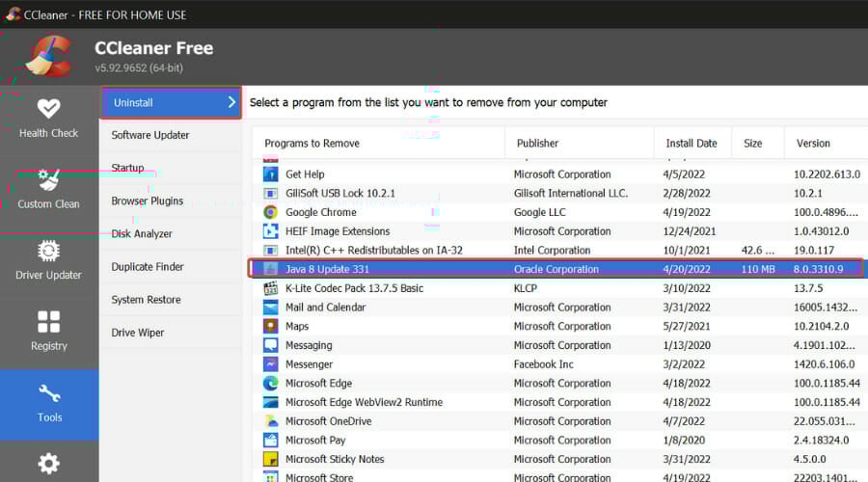This screenshot has height=482, width=868.
Task: Click install date 1/13/2020
Action: pos(687,345)
